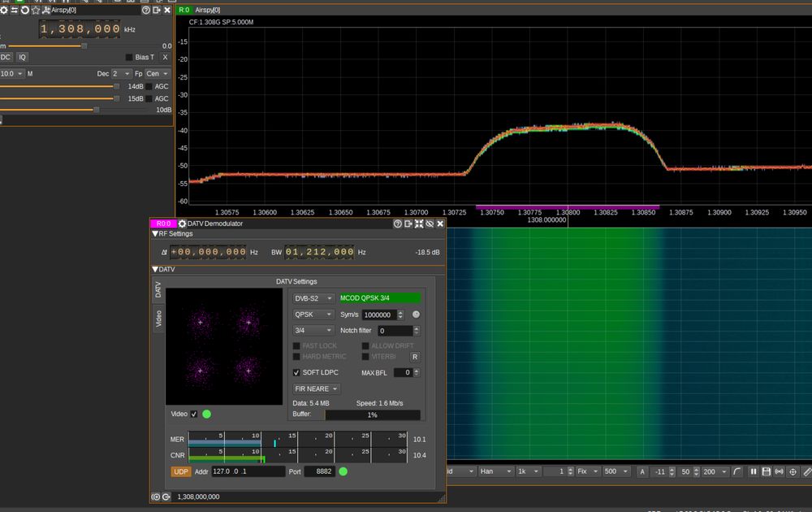Open the QPSK modulation dropdown
The image size is (812, 512).
click(313, 314)
